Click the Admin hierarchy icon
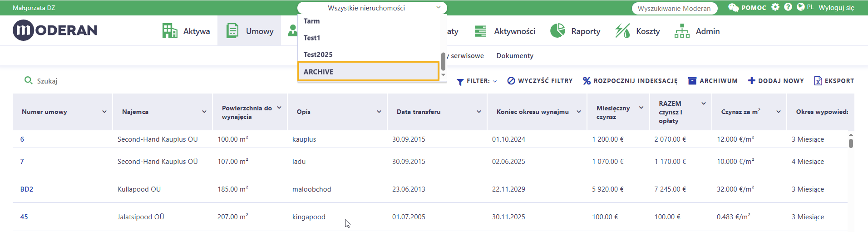Viewport: 868px width, 232px height. 682,31
